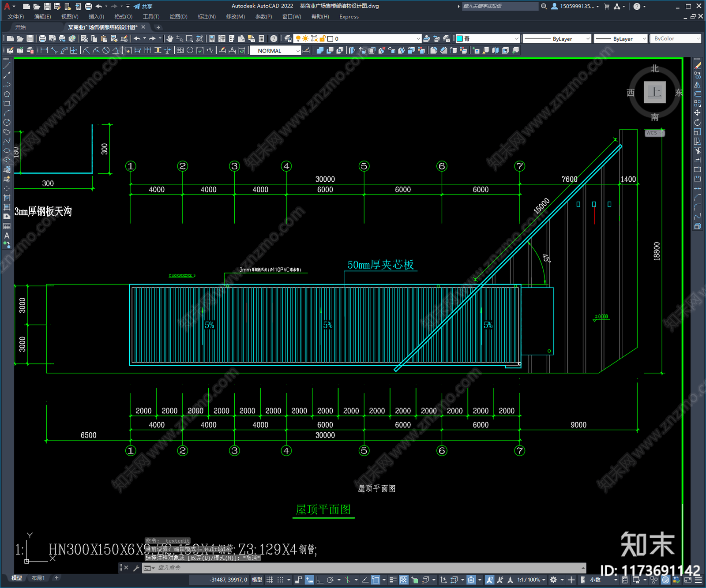Select the Line tool in the draw toolbar
The image size is (706, 588).
(7, 66)
